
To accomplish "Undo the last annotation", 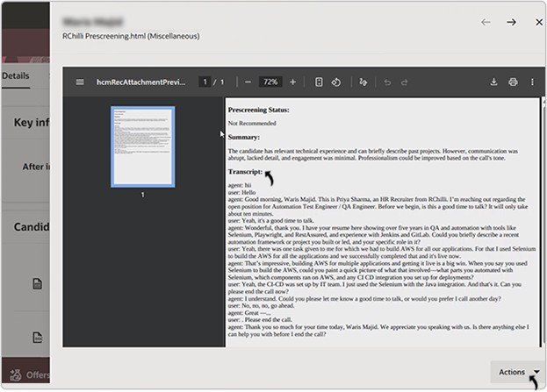I will 387,82.
